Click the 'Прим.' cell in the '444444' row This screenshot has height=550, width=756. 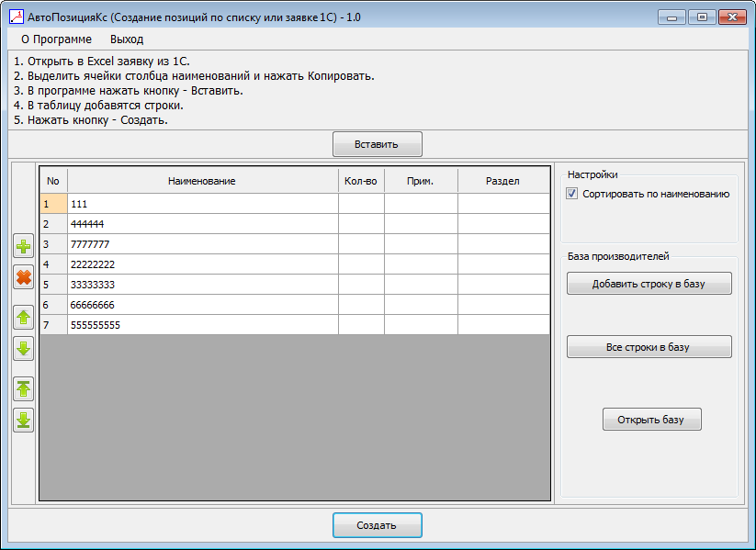421,224
